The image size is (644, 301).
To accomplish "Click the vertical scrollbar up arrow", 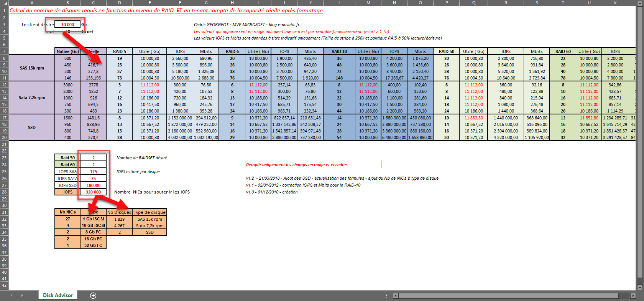I will point(639,3).
